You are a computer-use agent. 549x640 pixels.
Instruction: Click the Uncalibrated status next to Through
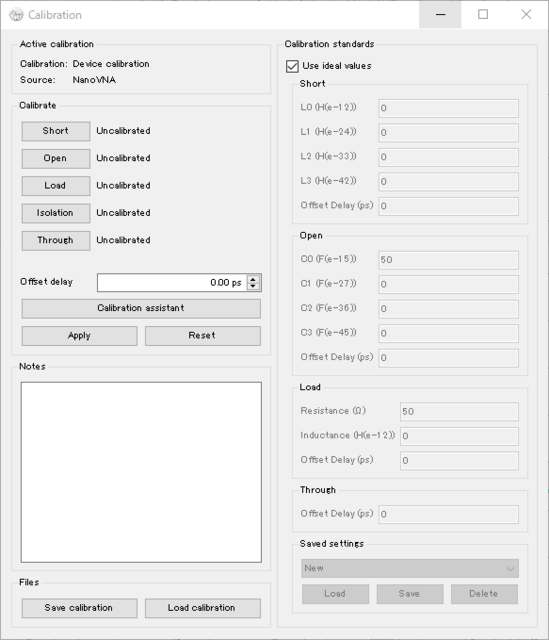point(123,240)
